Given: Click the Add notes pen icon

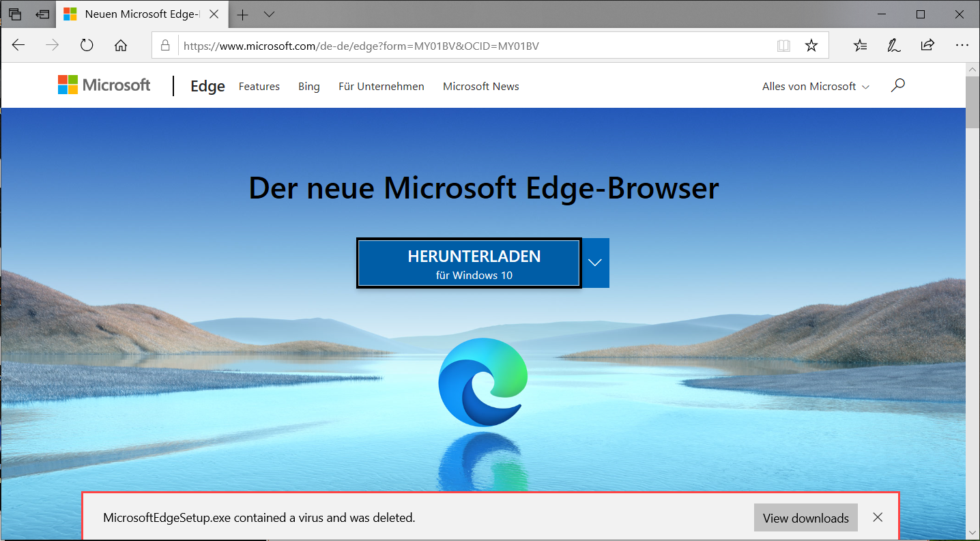Looking at the screenshot, I should (x=893, y=46).
